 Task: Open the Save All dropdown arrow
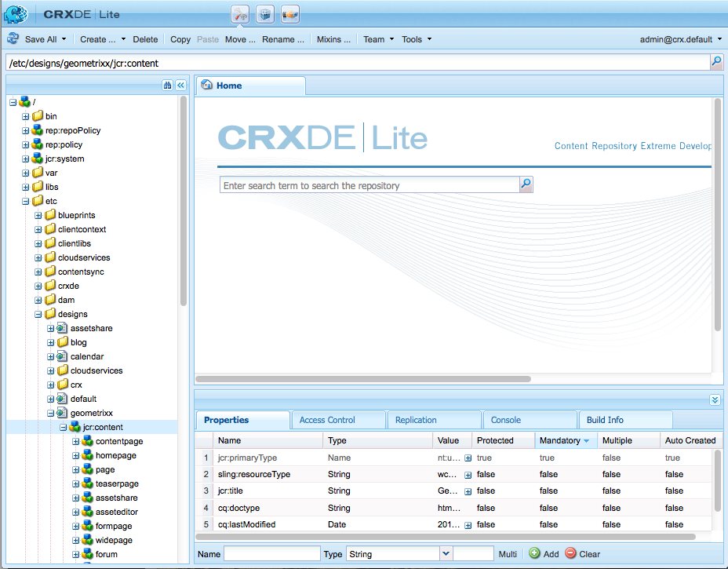point(64,39)
